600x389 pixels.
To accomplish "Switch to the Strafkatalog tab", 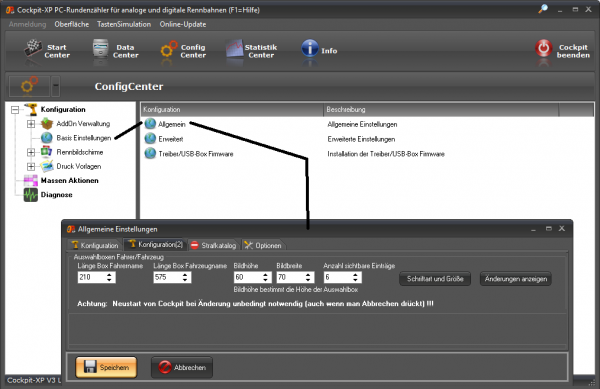I will coord(214,245).
